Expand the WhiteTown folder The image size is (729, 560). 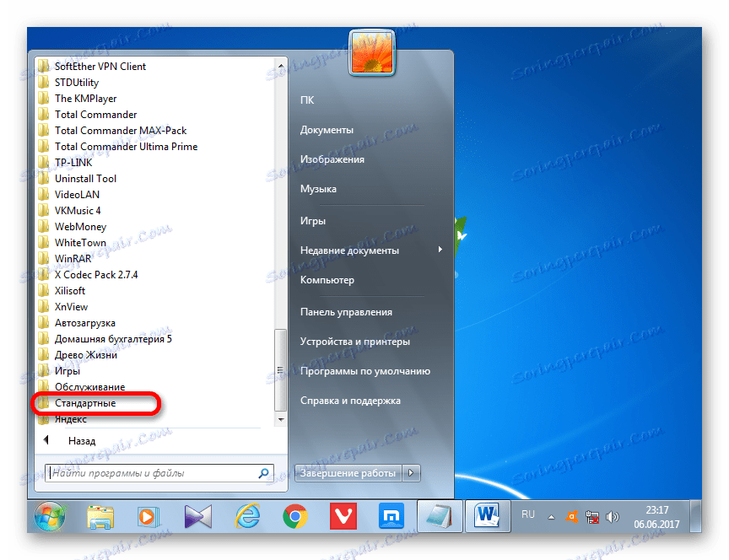pyautogui.click(x=80, y=243)
